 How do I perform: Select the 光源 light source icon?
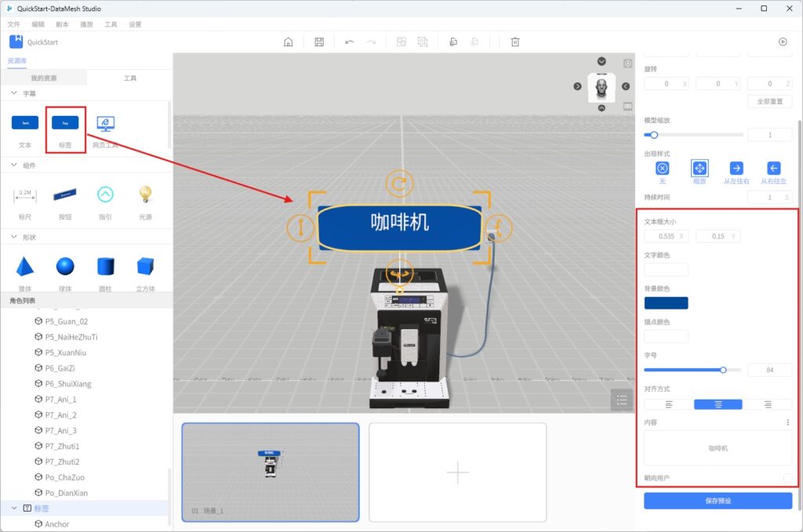coord(145,194)
